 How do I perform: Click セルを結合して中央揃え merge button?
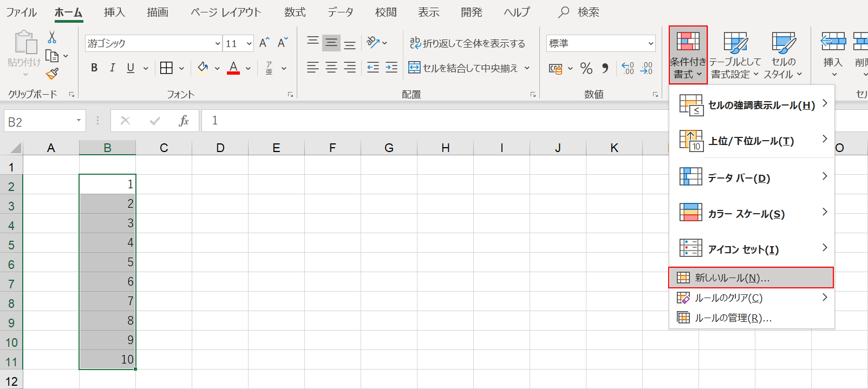pyautogui.click(x=464, y=68)
